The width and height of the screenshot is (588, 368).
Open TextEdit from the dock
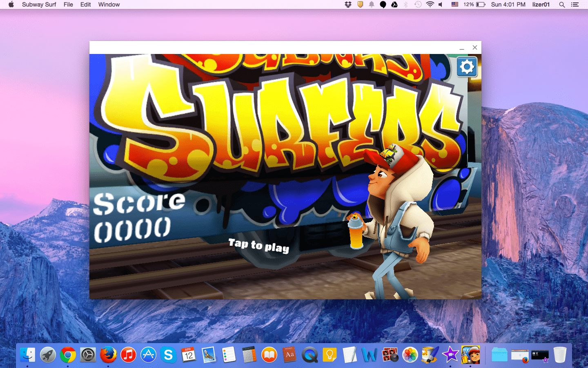pos(350,355)
